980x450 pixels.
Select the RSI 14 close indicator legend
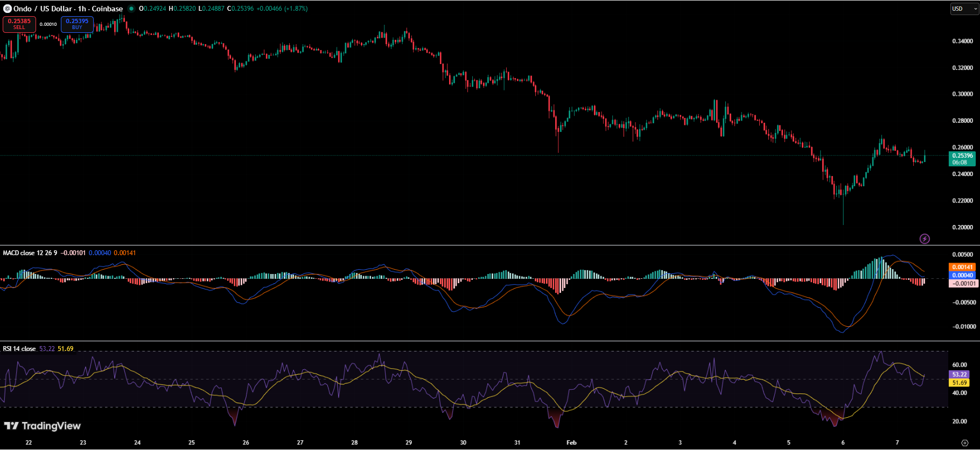tap(19, 349)
